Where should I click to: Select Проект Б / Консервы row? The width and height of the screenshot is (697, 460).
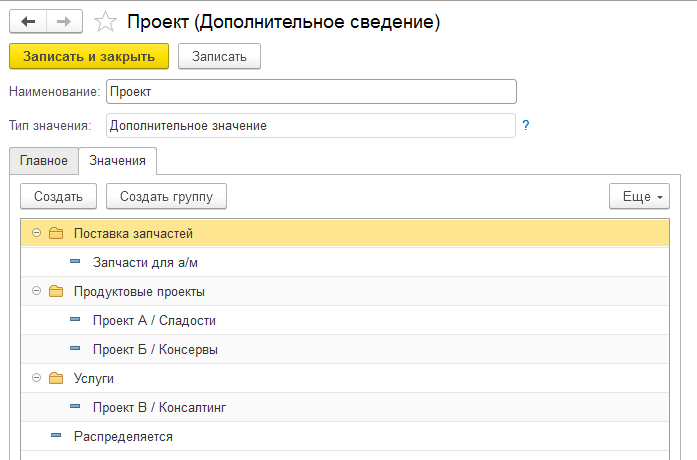[x=345, y=349]
